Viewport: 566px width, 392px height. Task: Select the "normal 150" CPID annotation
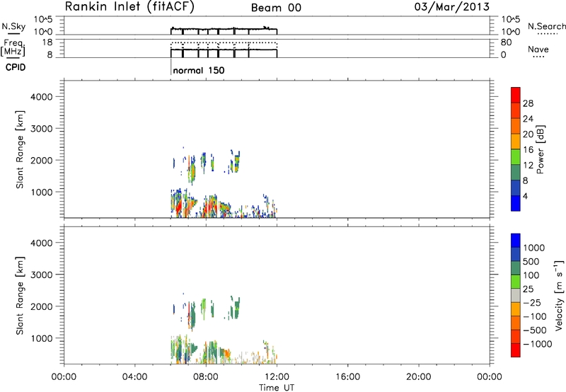199,70
